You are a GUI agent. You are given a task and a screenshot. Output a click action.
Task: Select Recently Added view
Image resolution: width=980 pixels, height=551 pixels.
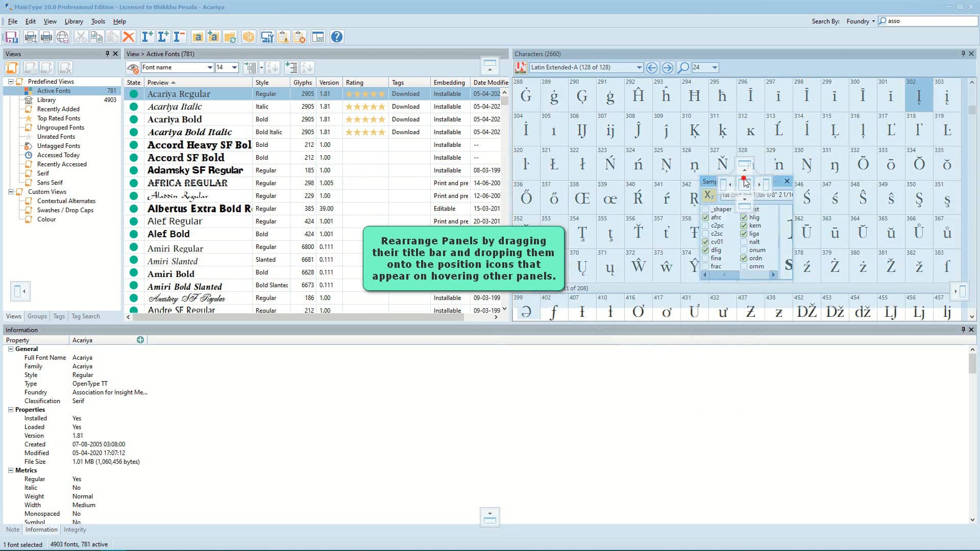coord(58,109)
